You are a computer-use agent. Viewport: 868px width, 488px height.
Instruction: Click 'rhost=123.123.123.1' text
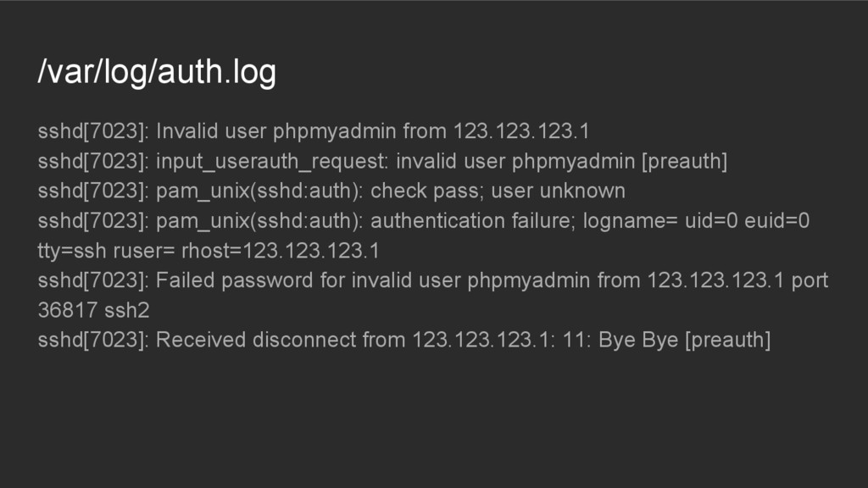pos(281,251)
